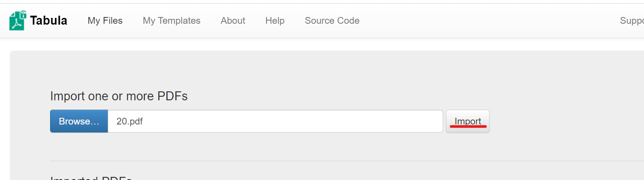Click the red underline beneath Import
The image size is (644, 180).
[468, 127]
